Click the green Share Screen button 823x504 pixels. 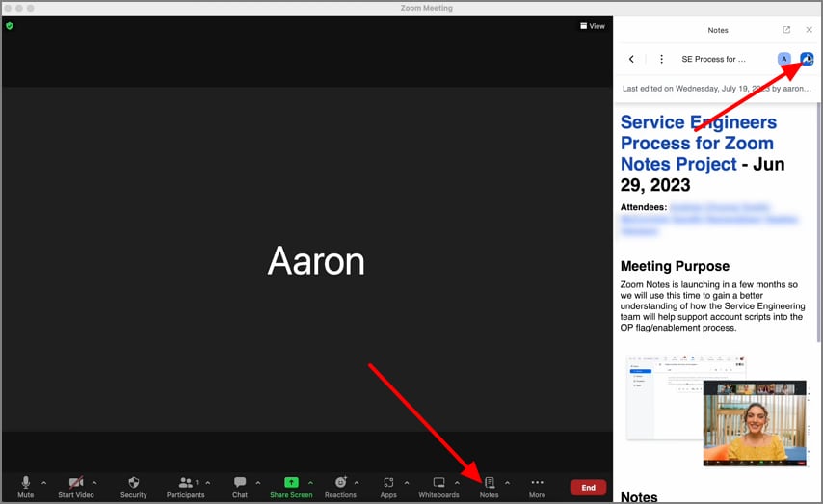(291, 487)
